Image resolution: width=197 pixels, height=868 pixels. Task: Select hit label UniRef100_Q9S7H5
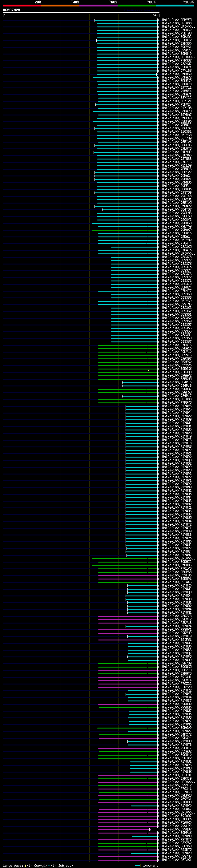177,856
